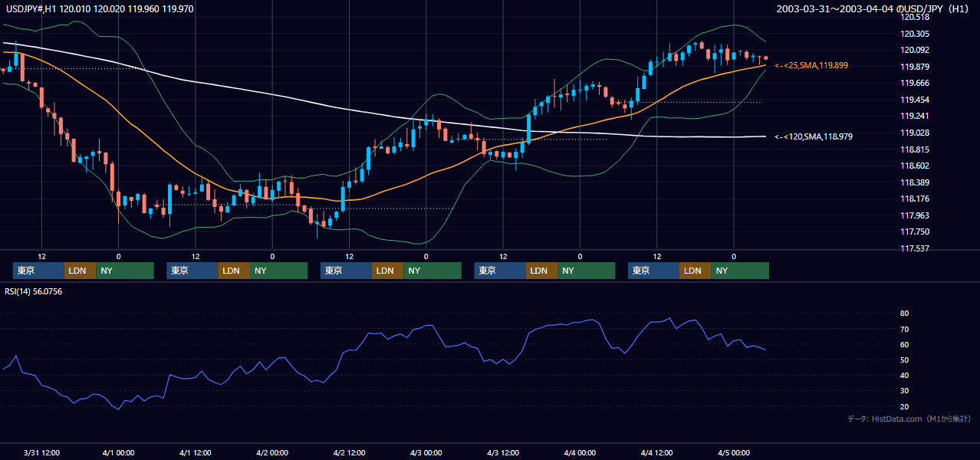The height and width of the screenshot is (460, 980).
Task: Select the 4/3 12:00 date label
Action: tap(503, 452)
